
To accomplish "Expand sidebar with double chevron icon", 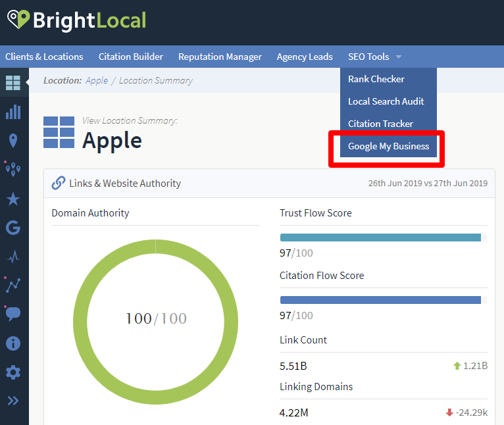I will coord(13,401).
